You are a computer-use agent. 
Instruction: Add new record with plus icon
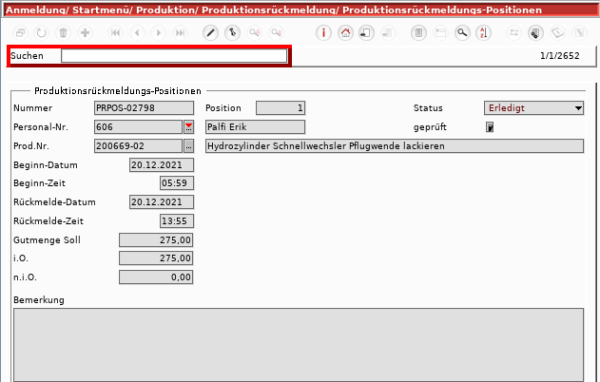pos(85,33)
